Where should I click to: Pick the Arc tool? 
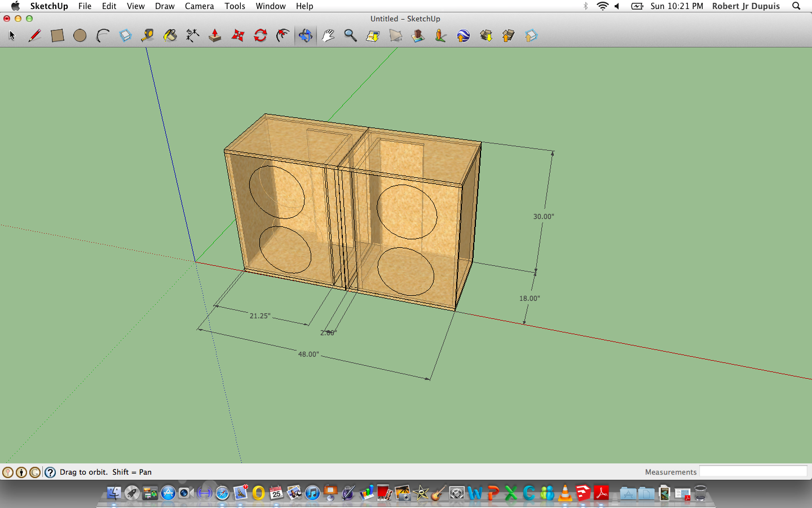coord(103,36)
